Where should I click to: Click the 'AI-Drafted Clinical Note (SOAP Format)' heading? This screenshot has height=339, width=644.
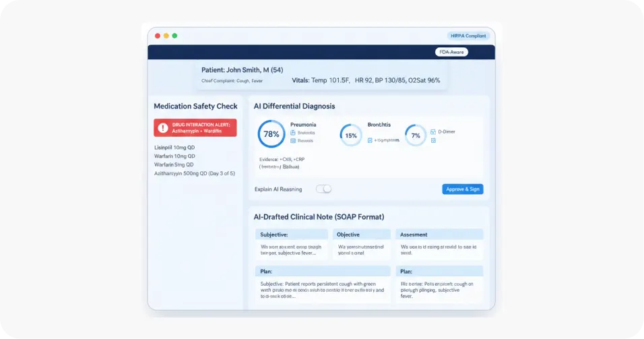coord(319,217)
